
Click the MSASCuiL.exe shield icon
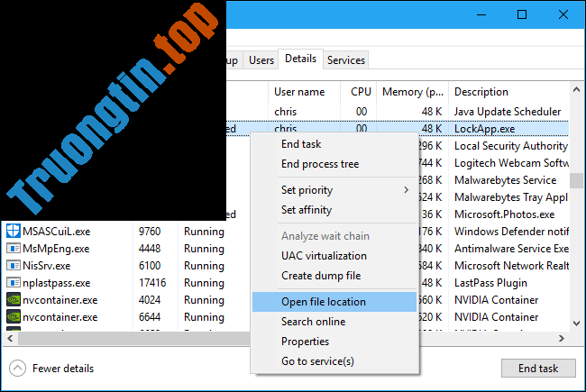pyautogui.click(x=14, y=231)
